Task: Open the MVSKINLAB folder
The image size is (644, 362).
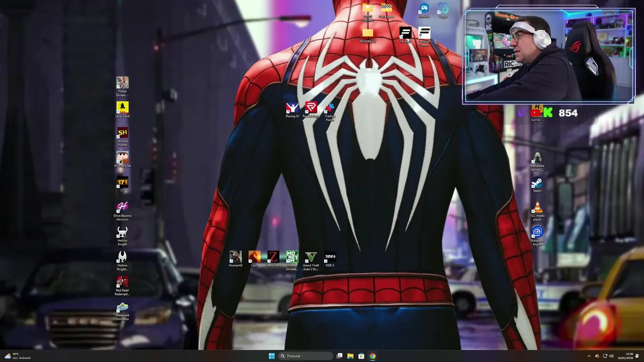Action: coord(368,36)
